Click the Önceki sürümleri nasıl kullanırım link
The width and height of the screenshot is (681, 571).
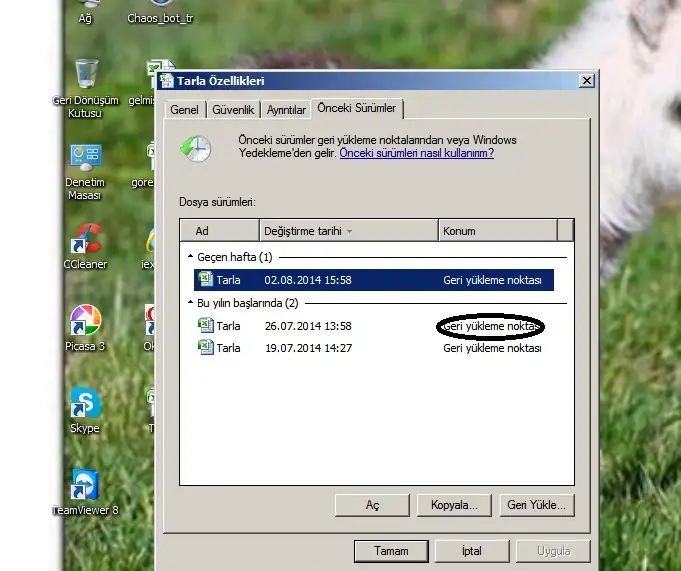tap(416, 153)
